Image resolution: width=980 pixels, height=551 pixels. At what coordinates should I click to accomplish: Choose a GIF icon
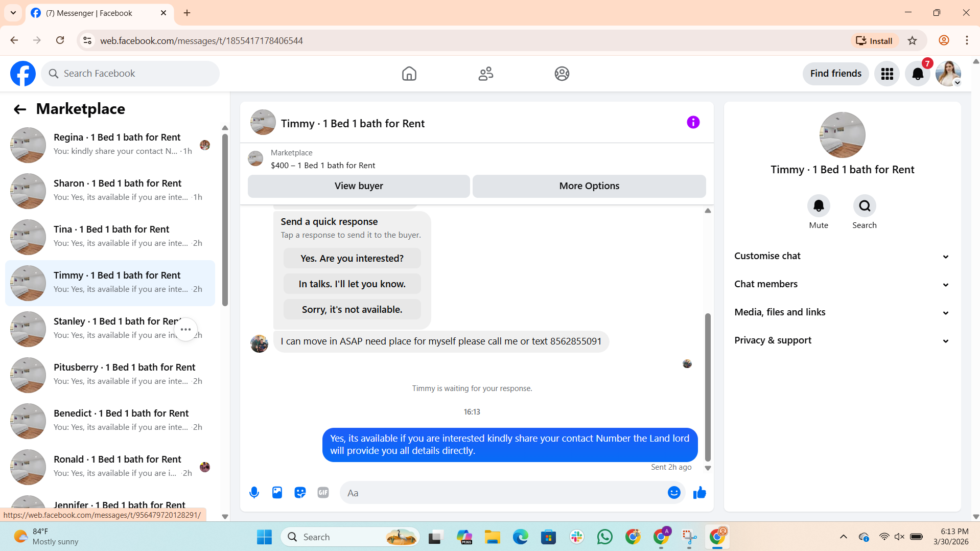323,493
